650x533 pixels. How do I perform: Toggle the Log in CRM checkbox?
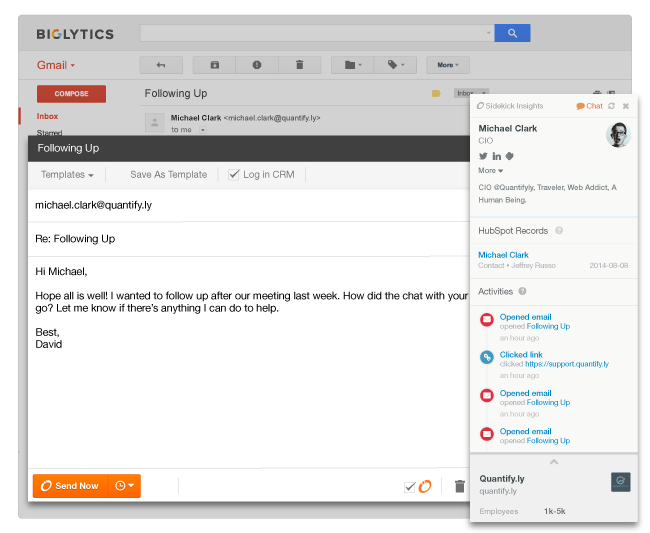pyautogui.click(x=234, y=174)
